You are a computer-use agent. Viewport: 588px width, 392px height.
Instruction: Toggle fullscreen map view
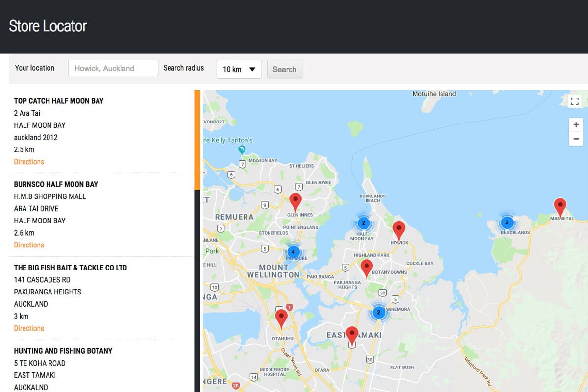(x=575, y=101)
